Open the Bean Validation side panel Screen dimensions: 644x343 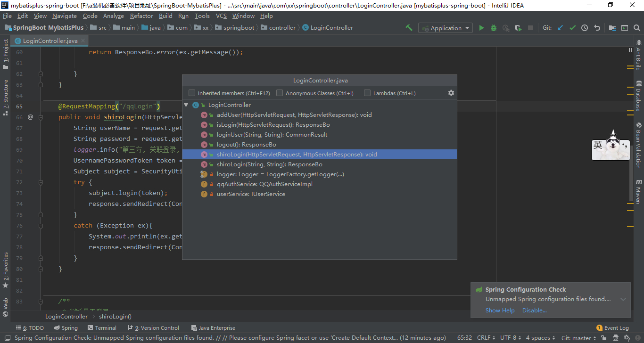pyautogui.click(x=638, y=146)
